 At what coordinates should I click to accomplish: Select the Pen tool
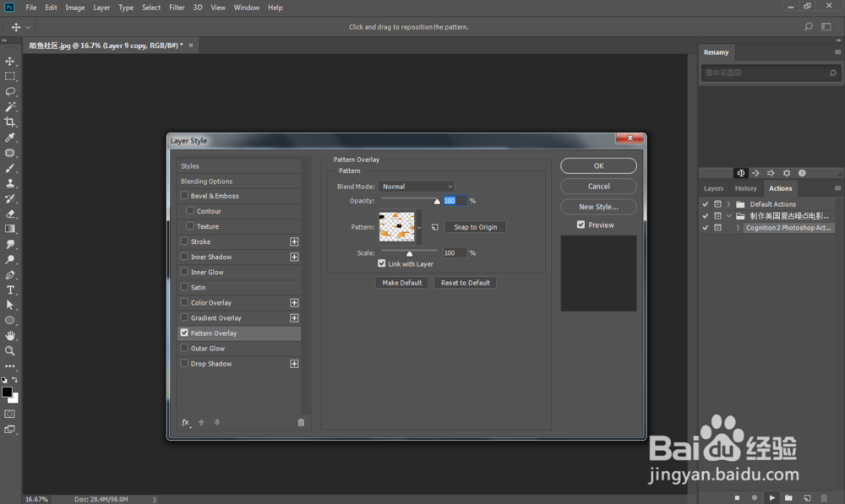(x=9, y=274)
